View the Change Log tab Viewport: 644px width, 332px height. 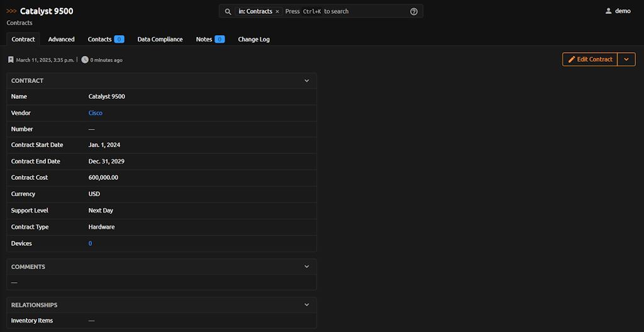pos(253,39)
